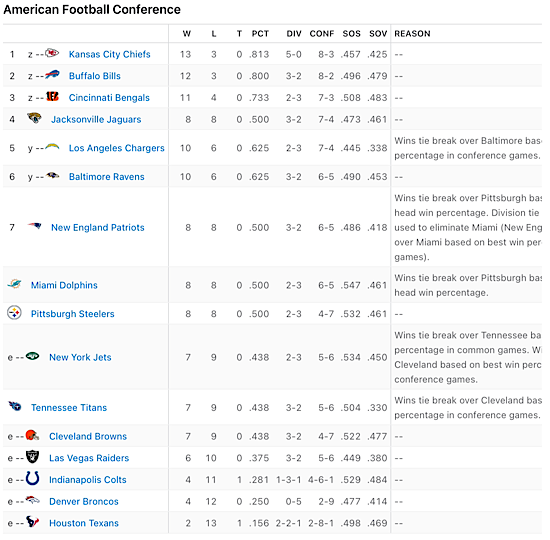The height and width of the screenshot is (540, 550).
Task: Click the Pittsburgh Steelers logo icon
Action: click(14, 312)
